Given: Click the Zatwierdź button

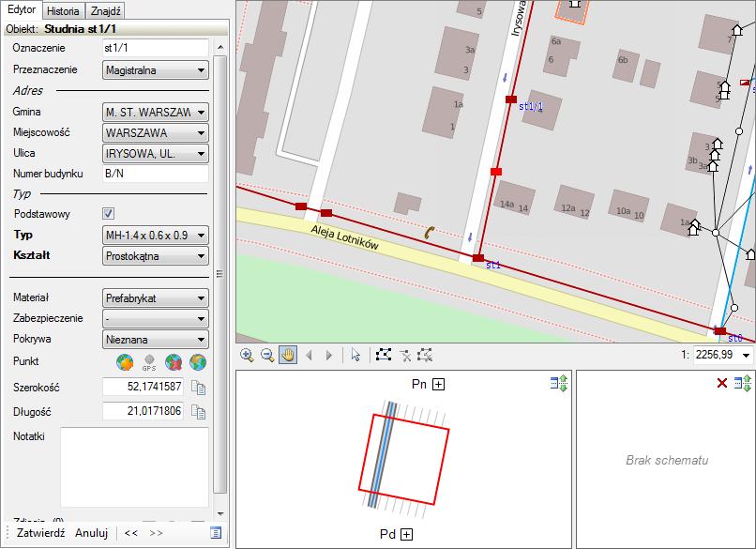Looking at the screenshot, I should tap(40, 533).
